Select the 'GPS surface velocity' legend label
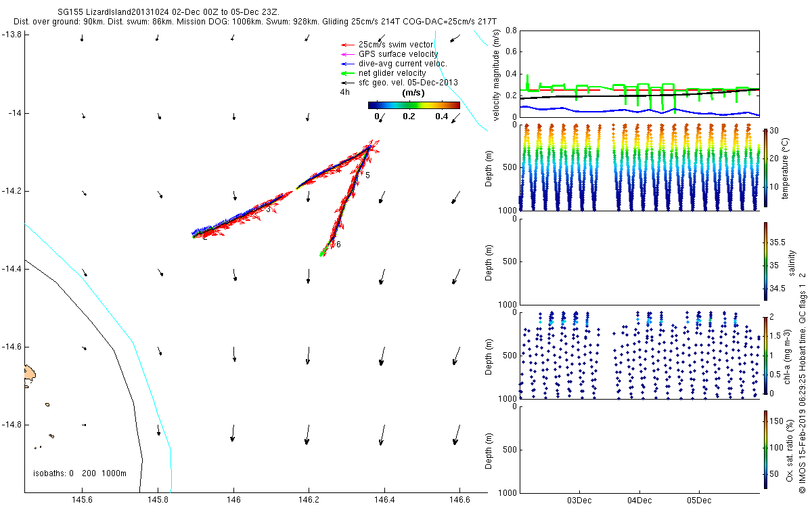Image resolution: width=812 pixels, height=508 pixels. (x=399, y=54)
